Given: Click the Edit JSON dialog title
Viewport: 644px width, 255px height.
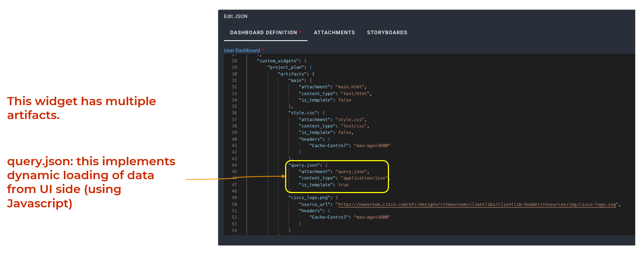Looking at the screenshot, I should (236, 16).
